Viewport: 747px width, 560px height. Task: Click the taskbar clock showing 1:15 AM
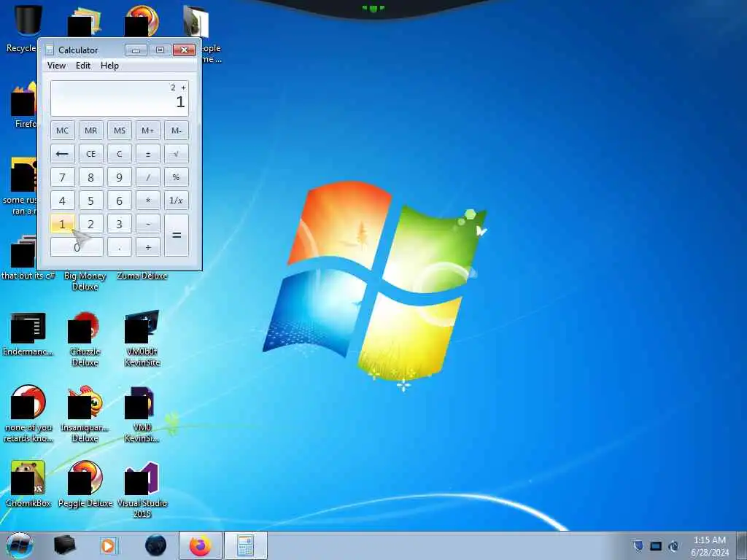point(710,545)
